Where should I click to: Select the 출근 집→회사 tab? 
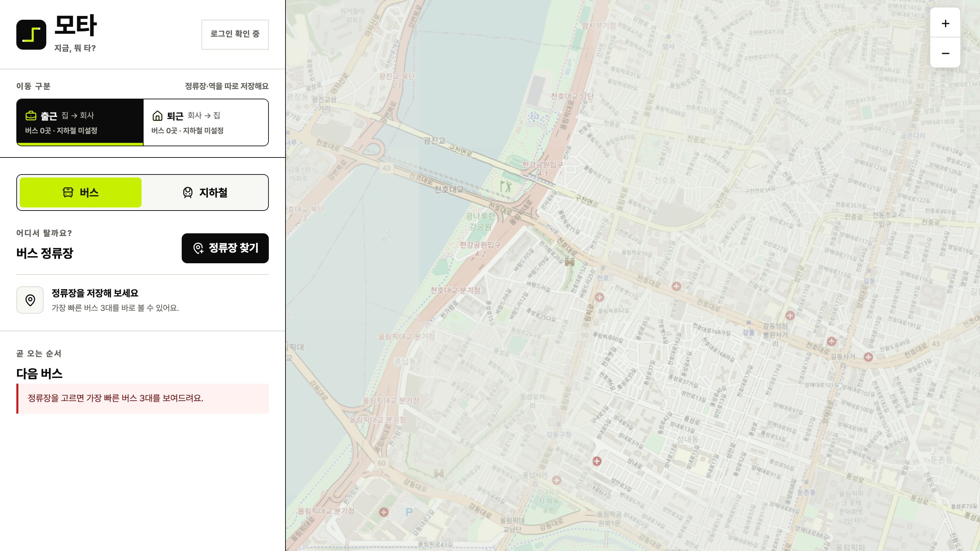pos(80,122)
